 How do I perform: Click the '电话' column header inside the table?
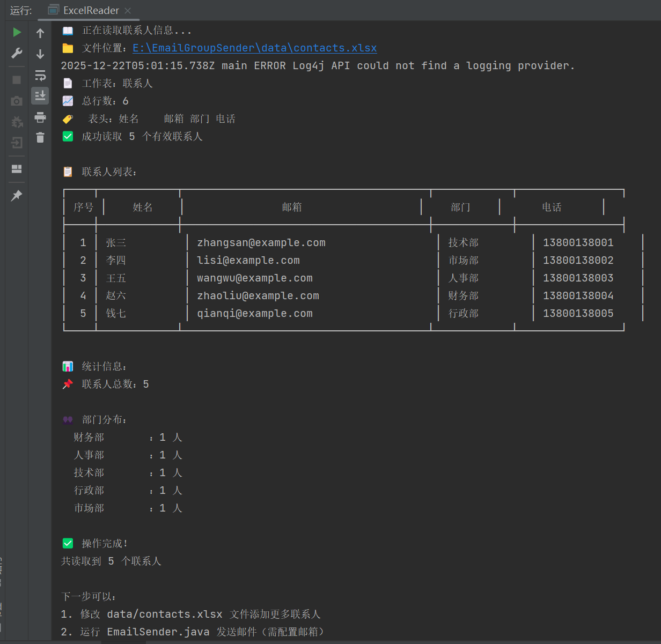pyautogui.click(x=552, y=207)
